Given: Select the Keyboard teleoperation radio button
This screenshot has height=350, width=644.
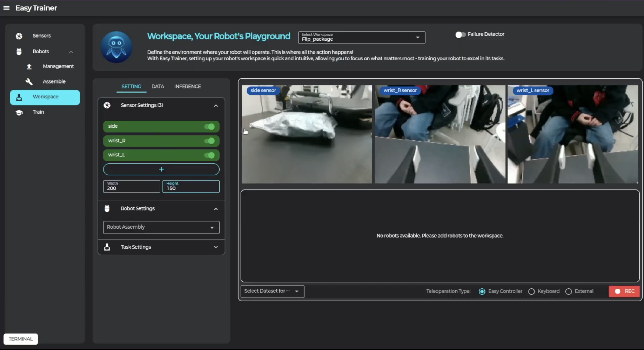Looking at the screenshot, I should pyautogui.click(x=532, y=291).
